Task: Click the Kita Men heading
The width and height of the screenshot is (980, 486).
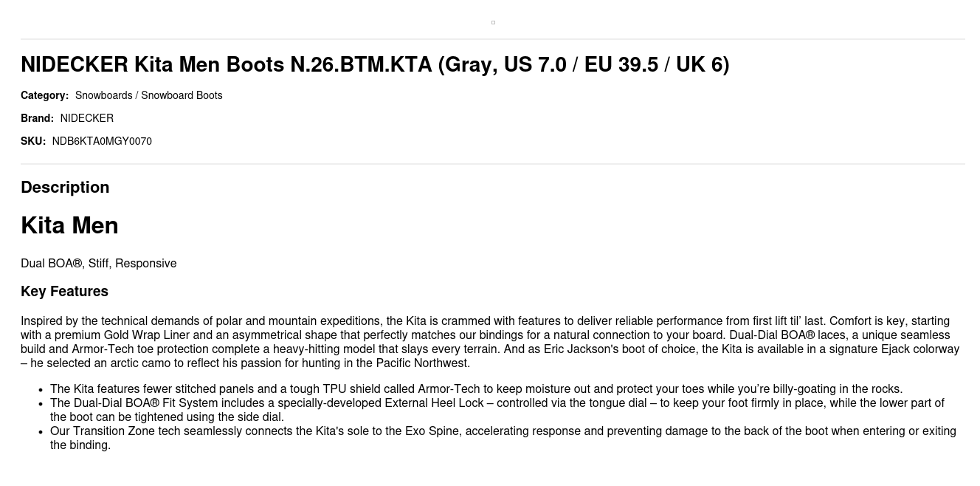Action: coord(69,225)
